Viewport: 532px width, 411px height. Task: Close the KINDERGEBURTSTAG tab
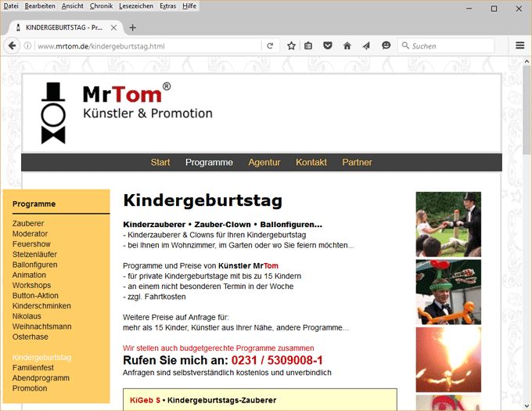(113, 27)
